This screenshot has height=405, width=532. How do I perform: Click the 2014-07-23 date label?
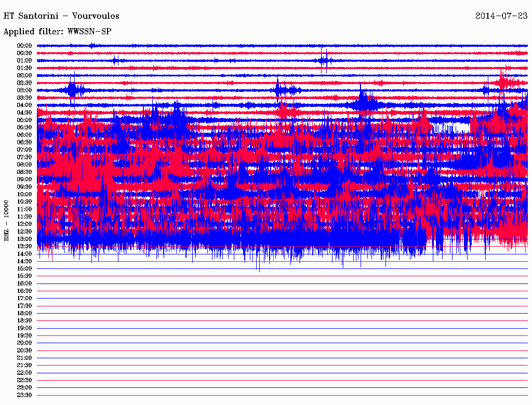pyautogui.click(x=501, y=16)
